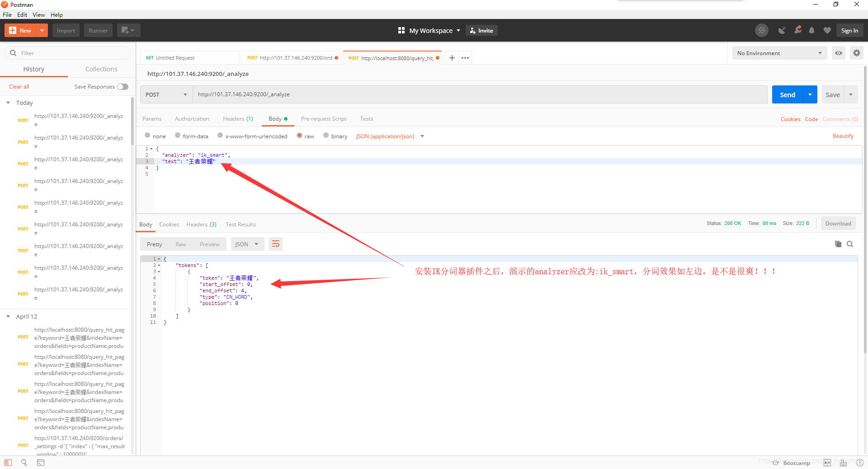Click the sidebar Filter input field

pyautogui.click(x=68, y=53)
